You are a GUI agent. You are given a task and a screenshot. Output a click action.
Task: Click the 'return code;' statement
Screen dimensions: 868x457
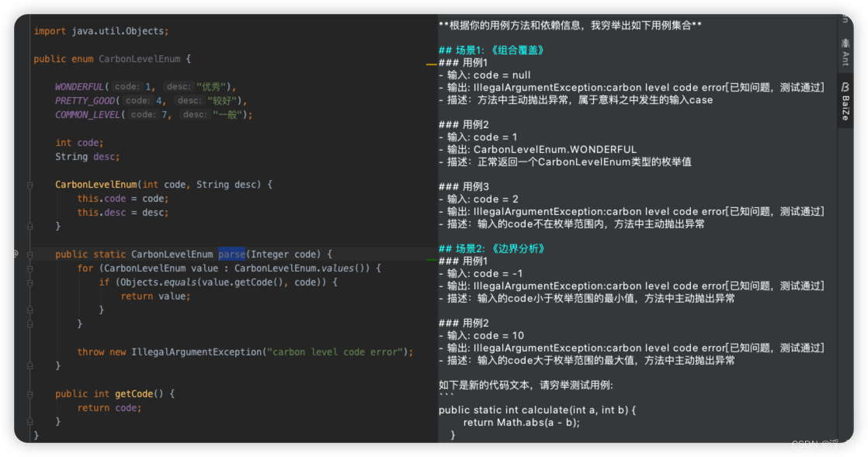click(109, 408)
